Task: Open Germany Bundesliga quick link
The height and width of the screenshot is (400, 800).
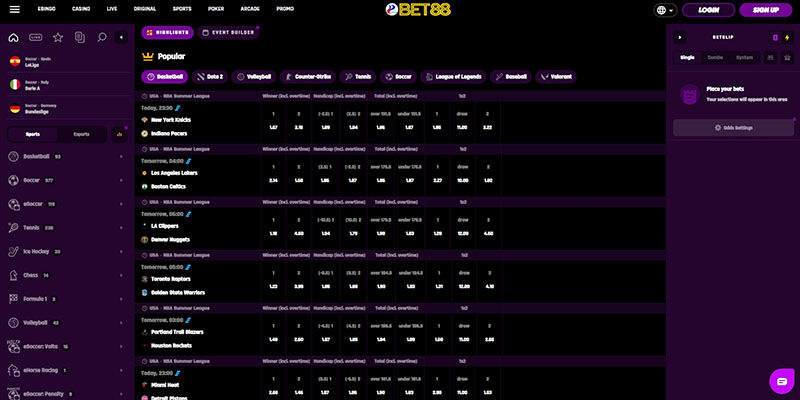Action: point(66,109)
